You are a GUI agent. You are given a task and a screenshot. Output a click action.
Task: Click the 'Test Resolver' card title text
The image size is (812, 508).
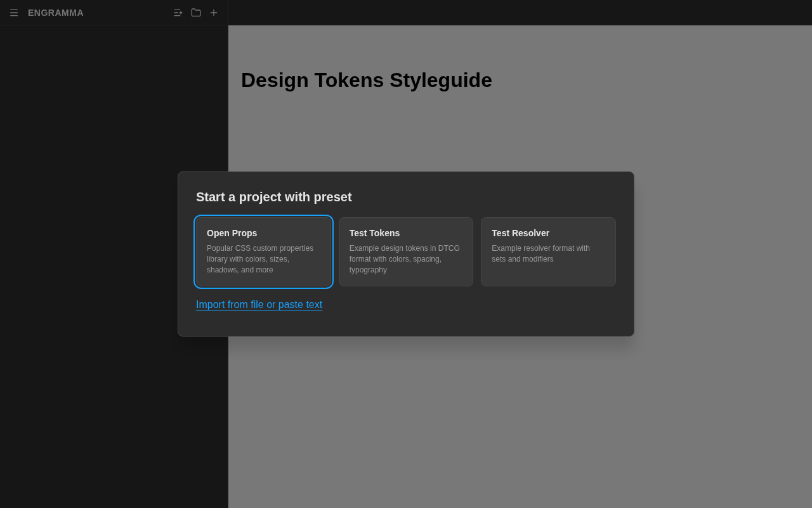pyautogui.click(x=520, y=233)
